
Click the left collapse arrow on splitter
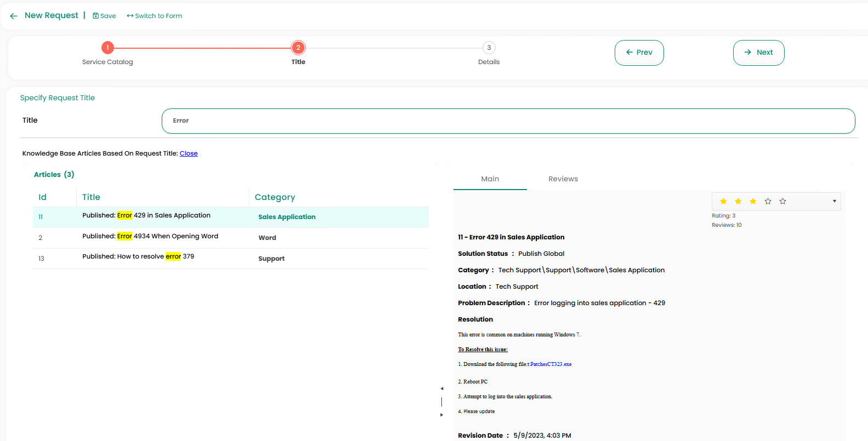tap(441, 388)
